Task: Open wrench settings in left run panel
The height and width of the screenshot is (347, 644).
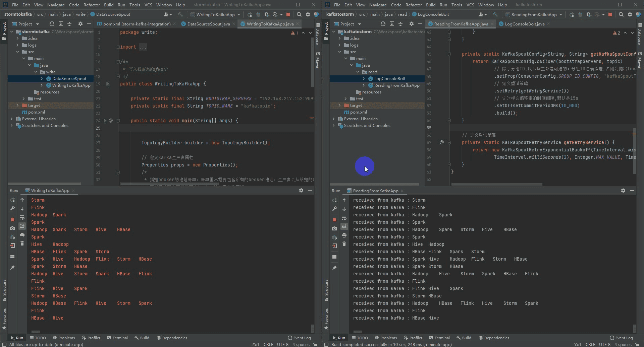Action: pos(12,208)
